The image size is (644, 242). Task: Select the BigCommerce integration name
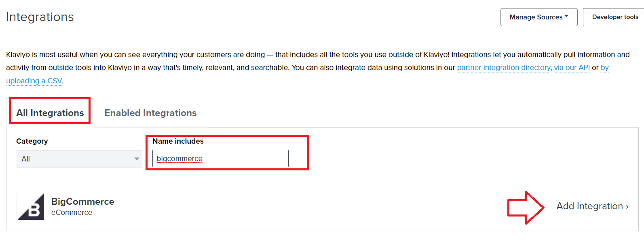click(83, 202)
